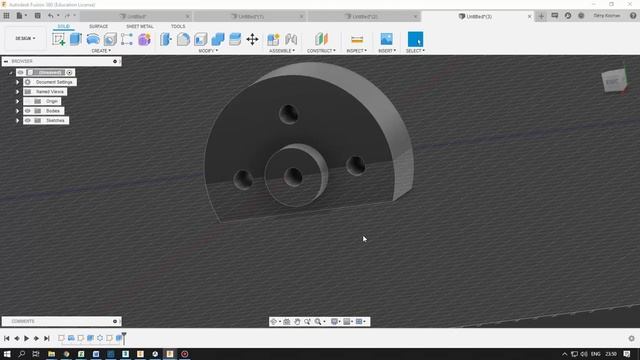
Task: Switch to the Surface tab
Action: [98, 26]
